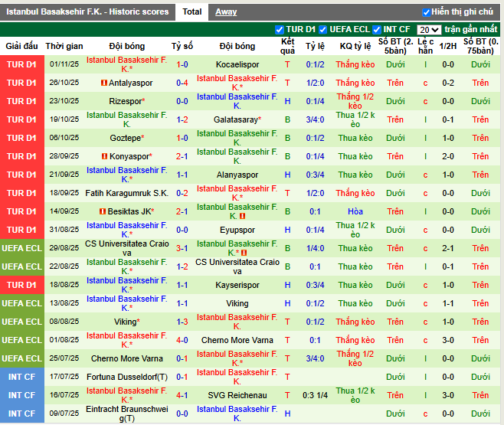Click the 1-3 score at Viking
The width and height of the screenshot is (504, 425).
pyautogui.click(x=182, y=322)
